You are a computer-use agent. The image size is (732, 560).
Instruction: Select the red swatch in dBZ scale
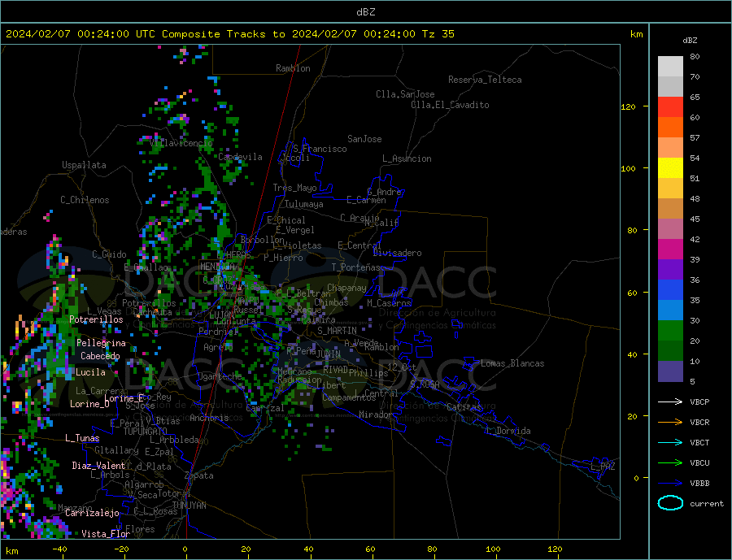click(x=670, y=106)
